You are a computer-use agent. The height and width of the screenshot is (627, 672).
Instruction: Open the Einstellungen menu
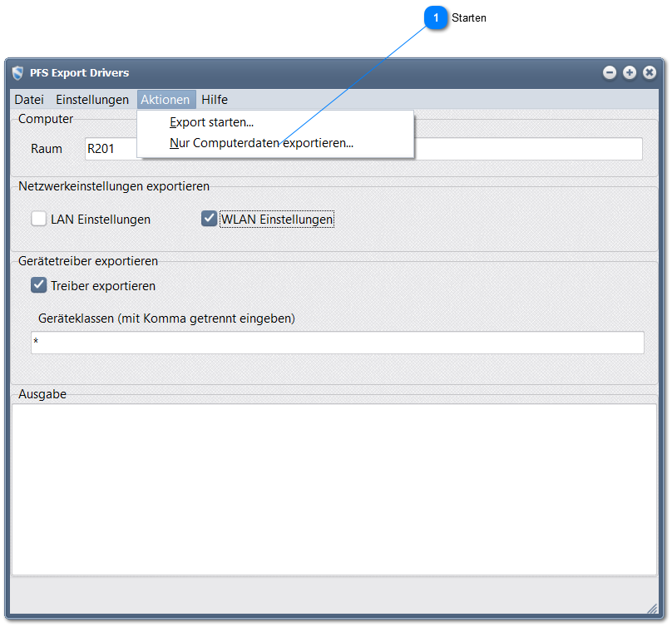point(92,100)
